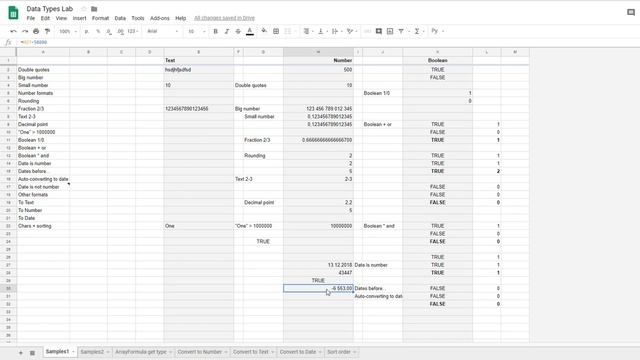Viewport: 640px width, 360px height.
Task: Format the selected cell as currency
Action: (x=87, y=31)
